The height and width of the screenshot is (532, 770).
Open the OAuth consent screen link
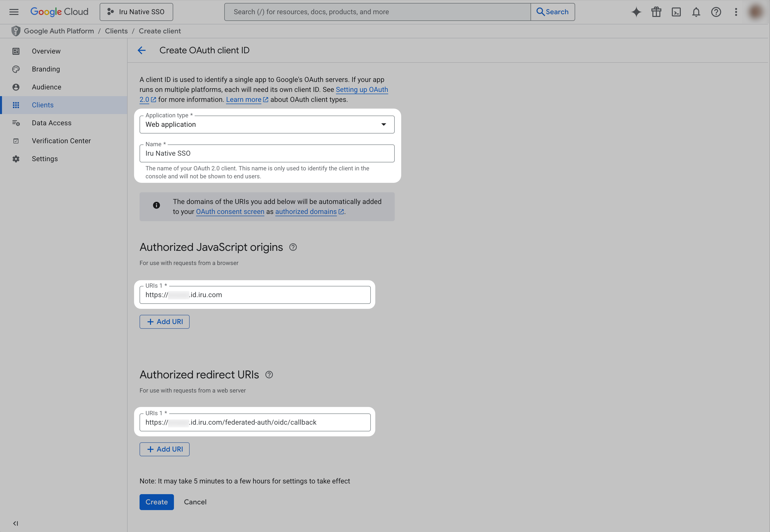click(230, 212)
